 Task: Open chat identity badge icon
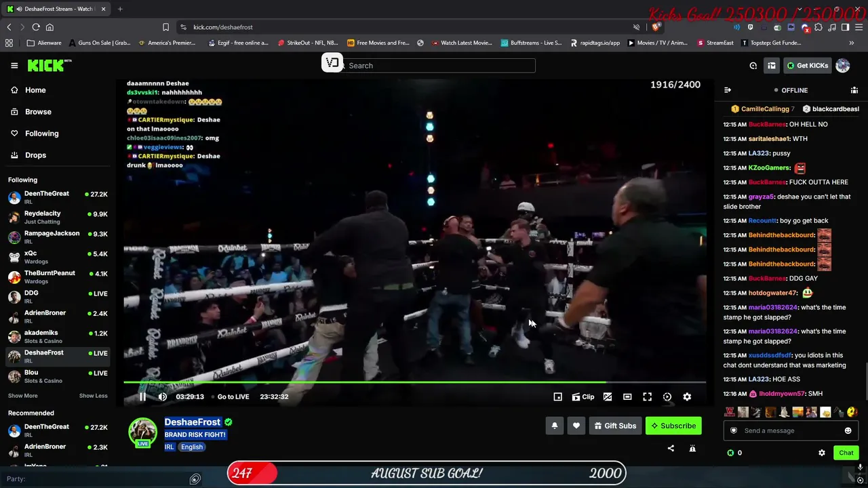point(734,431)
